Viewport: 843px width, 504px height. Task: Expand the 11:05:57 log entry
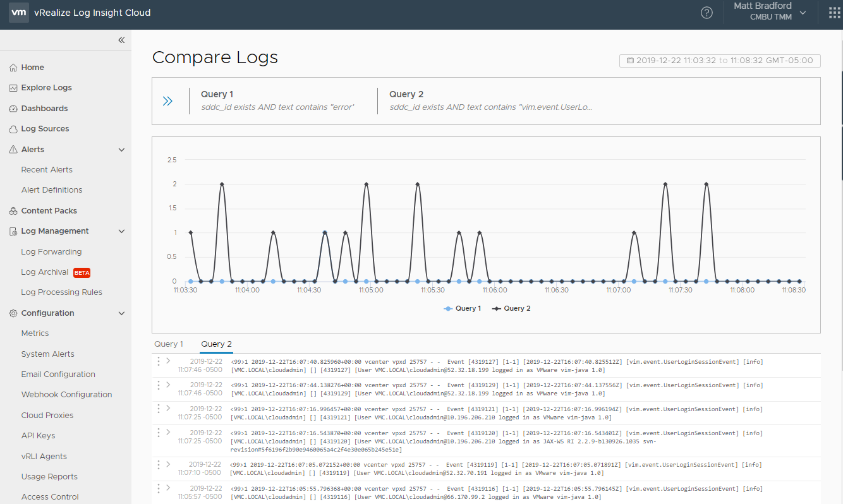168,487
